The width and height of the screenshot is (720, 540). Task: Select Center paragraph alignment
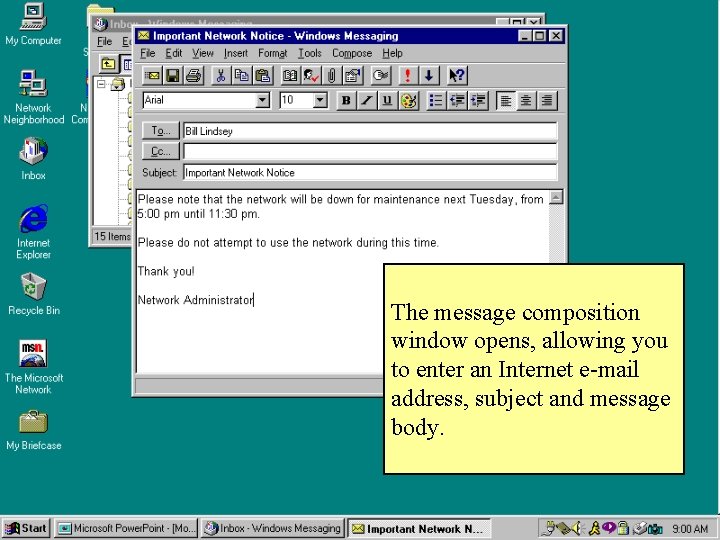(x=526, y=101)
